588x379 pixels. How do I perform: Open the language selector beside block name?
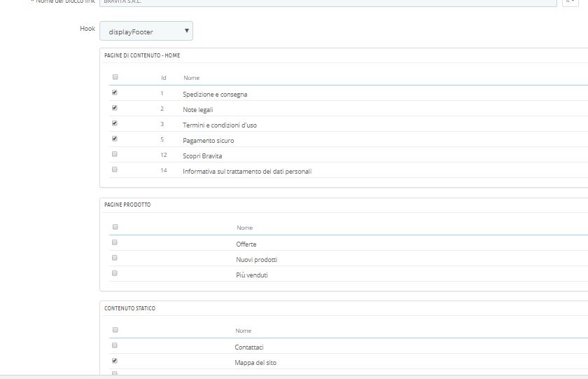point(569,2)
